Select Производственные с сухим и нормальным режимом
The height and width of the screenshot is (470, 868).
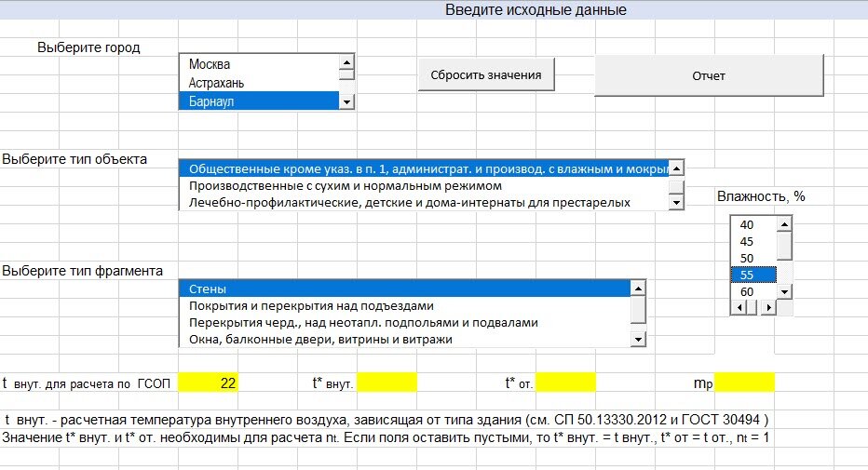pyautogui.click(x=424, y=186)
